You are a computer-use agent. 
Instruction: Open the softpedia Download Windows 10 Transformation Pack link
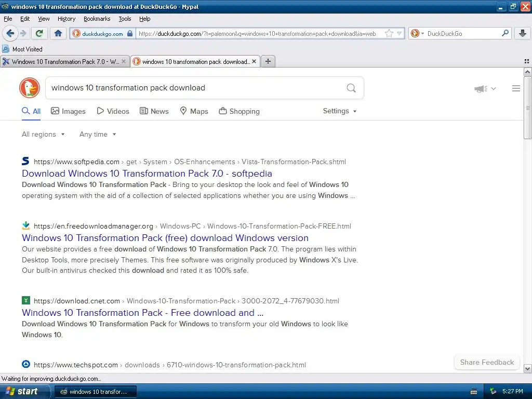tap(147, 174)
